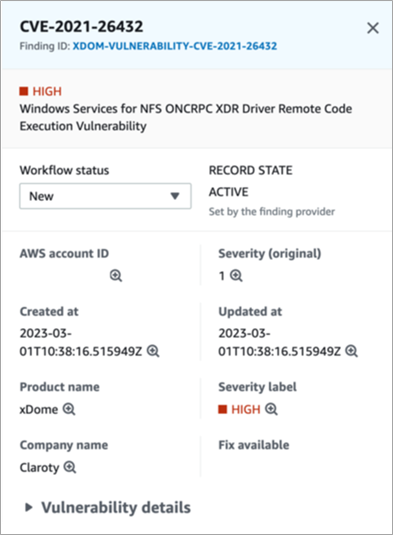Click the Severity (original) value 1

click(222, 276)
